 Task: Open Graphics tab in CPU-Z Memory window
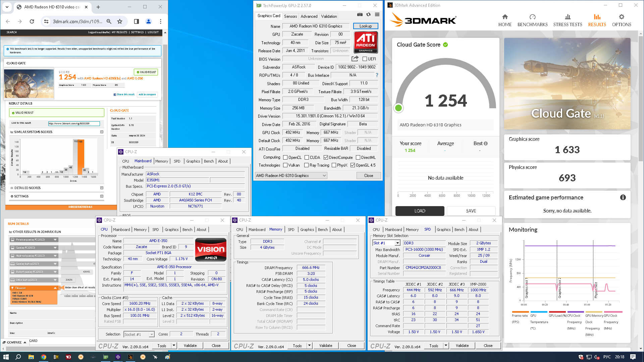307,230
